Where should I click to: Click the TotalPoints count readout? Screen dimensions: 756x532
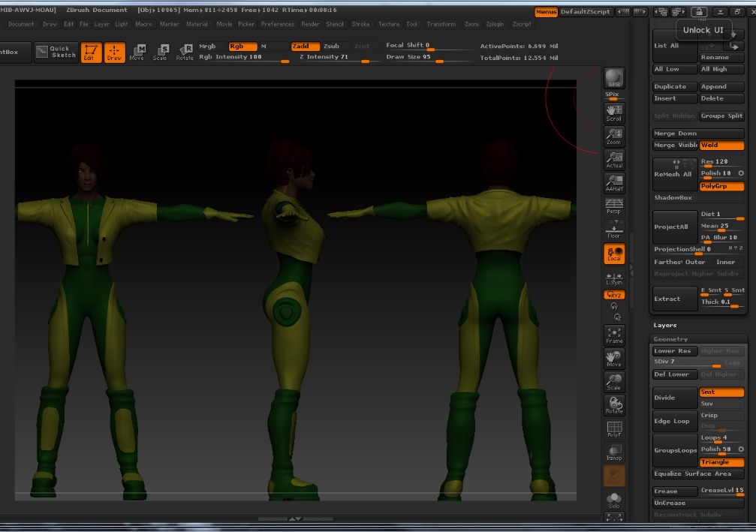tap(519, 58)
